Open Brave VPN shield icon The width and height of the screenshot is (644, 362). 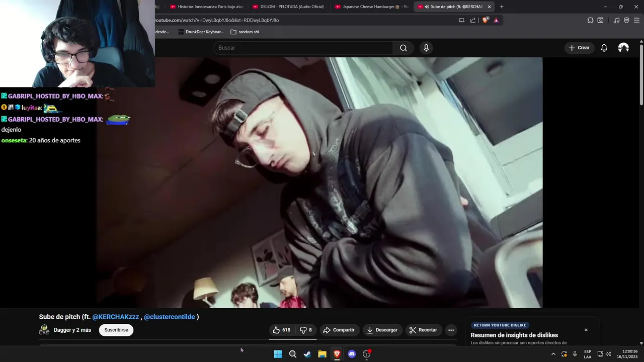click(x=626, y=20)
